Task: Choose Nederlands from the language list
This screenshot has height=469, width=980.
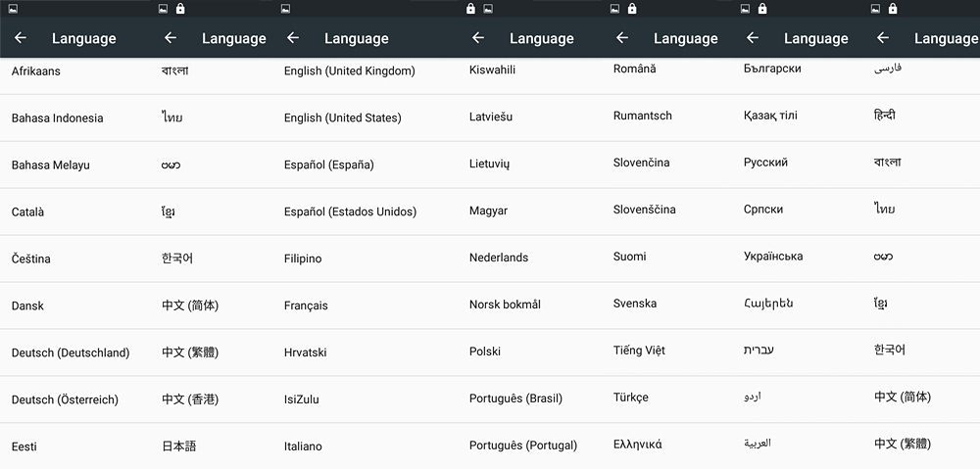Action: (498, 258)
